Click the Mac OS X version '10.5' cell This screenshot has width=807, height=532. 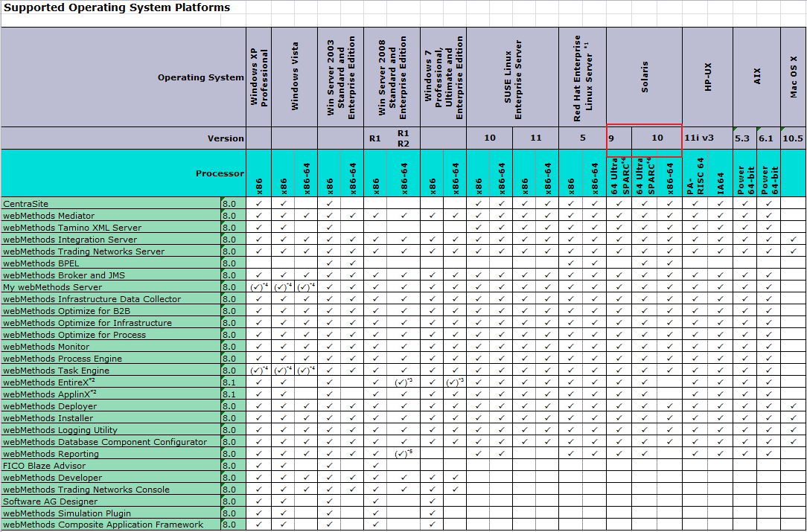[794, 138]
